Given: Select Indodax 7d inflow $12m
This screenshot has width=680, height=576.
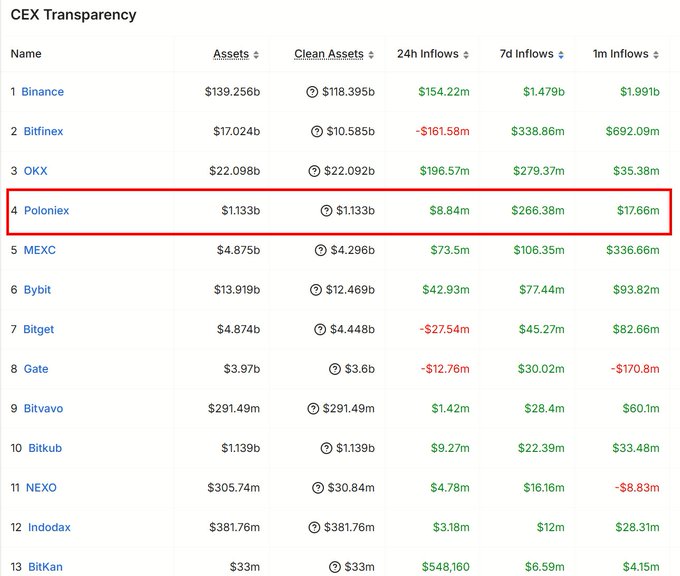Looking at the screenshot, I should click(551, 527).
